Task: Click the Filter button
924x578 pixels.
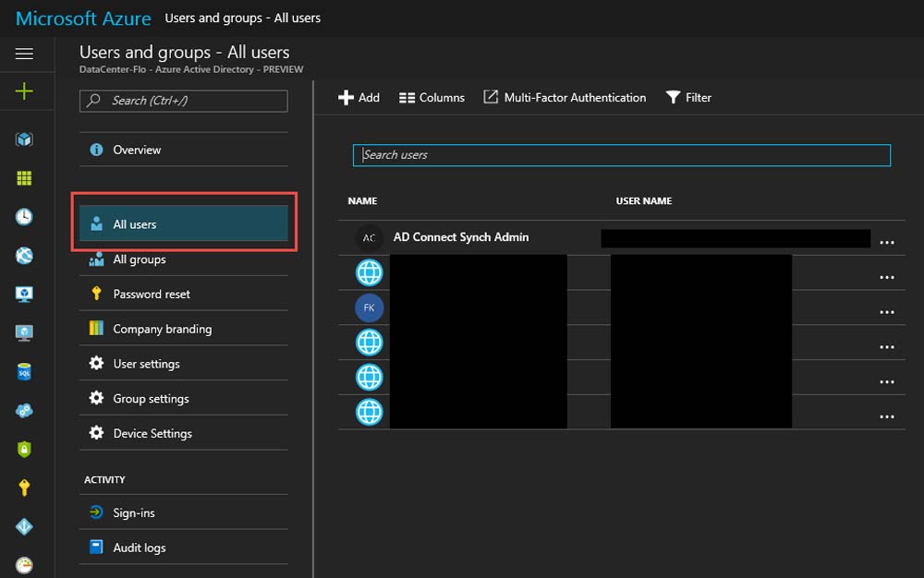Action: pyautogui.click(x=688, y=98)
